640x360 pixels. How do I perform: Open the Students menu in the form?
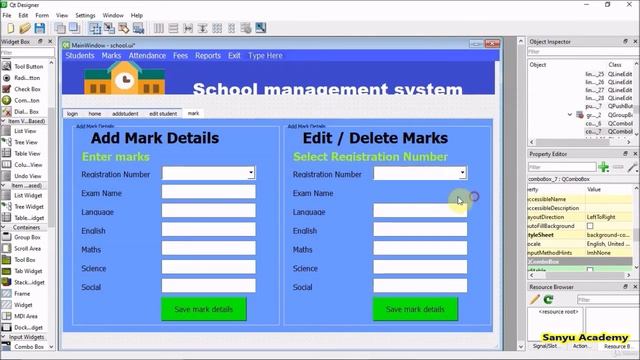80,56
